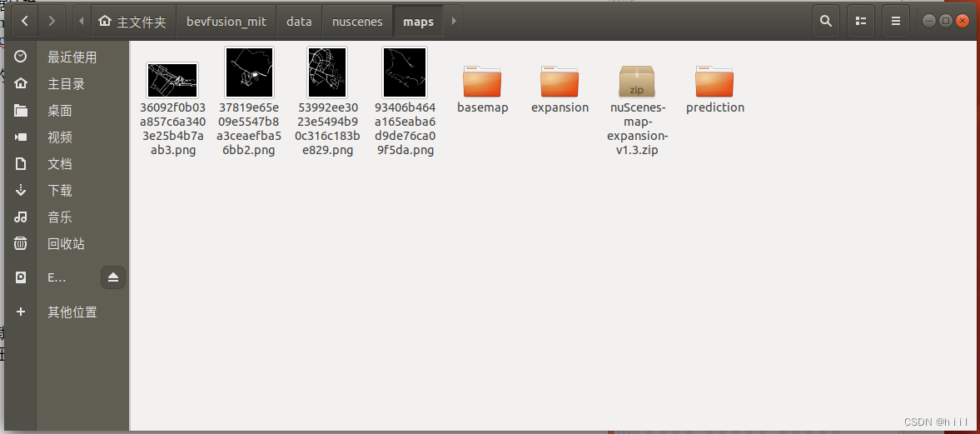
Task: Go back with the left arrow button
Action: pyautogui.click(x=24, y=22)
